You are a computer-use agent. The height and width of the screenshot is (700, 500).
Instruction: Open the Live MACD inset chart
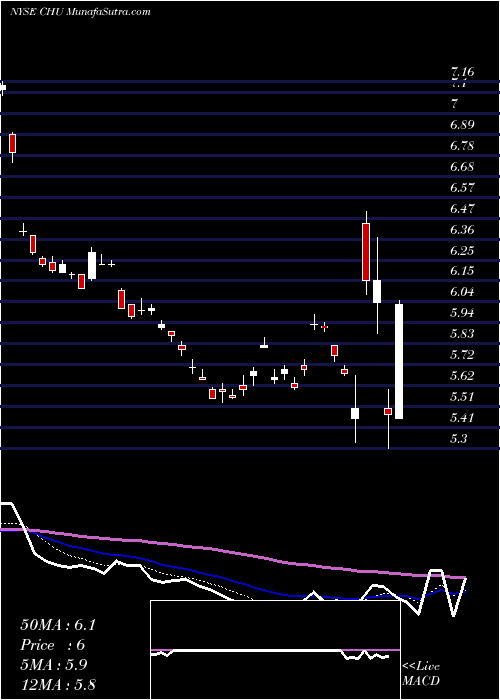click(275, 650)
